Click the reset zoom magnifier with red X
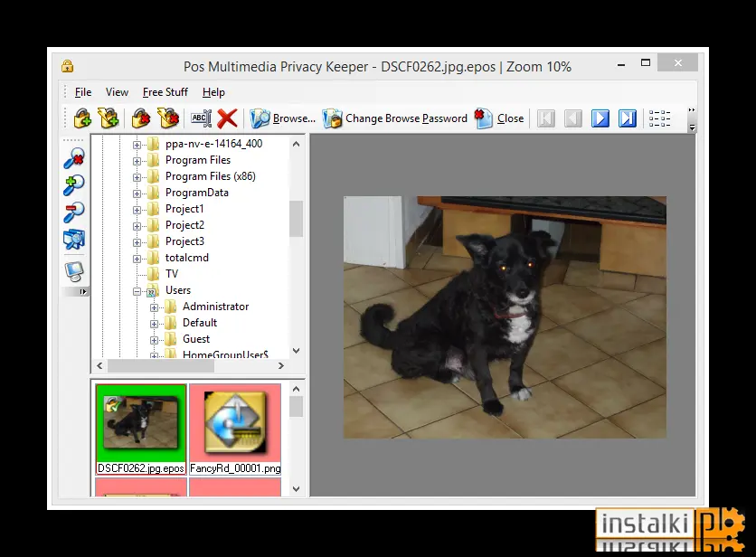 click(74, 158)
